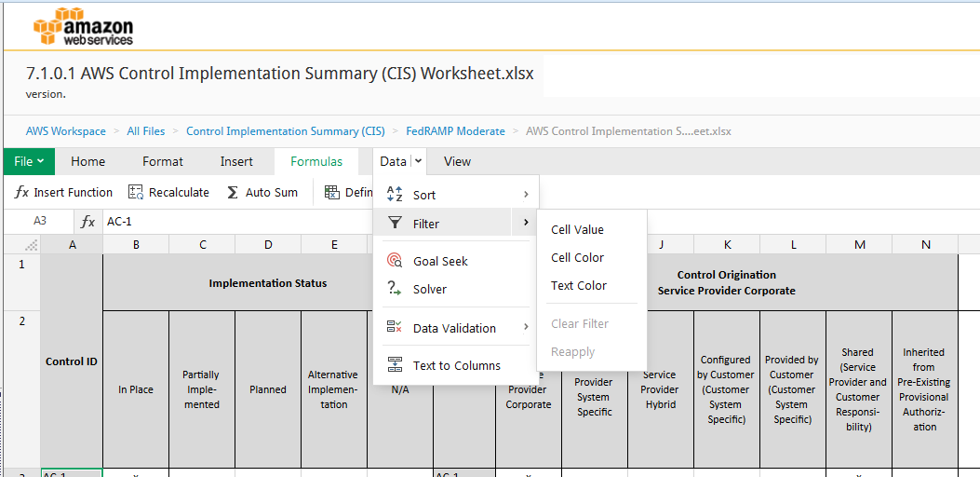Click the Data Validation icon

(x=395, y=327)
